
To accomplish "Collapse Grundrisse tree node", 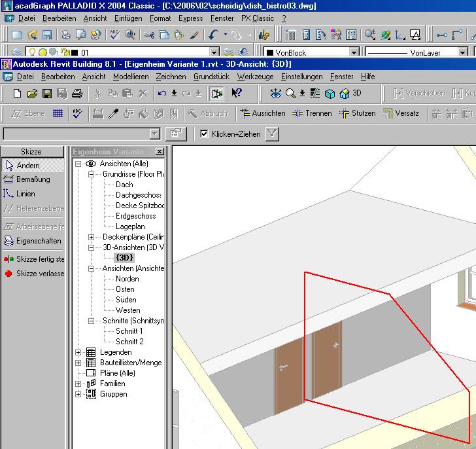I will (91, 174).
